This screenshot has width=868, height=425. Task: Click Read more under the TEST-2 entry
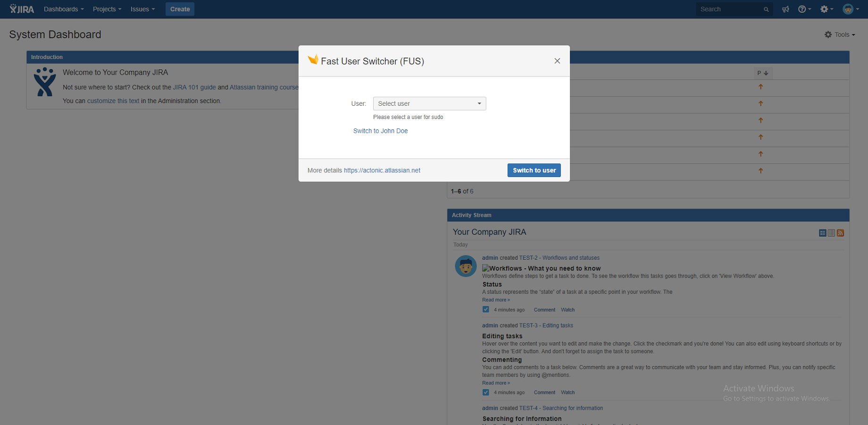click(x=496, y=300)
